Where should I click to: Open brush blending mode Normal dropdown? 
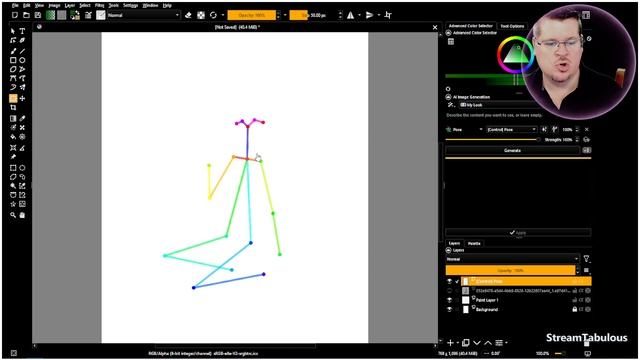pyautogui.click(x=144, y=15)
